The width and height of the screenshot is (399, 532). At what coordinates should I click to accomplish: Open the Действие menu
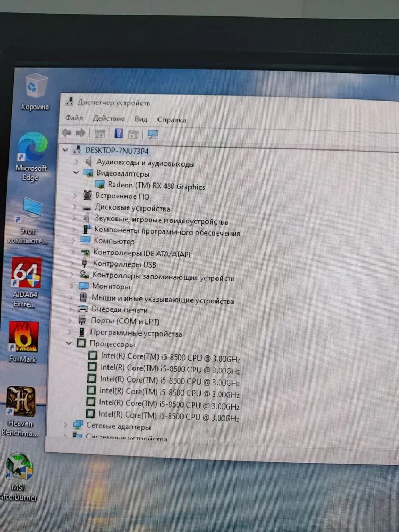click(x=109, y=118)
